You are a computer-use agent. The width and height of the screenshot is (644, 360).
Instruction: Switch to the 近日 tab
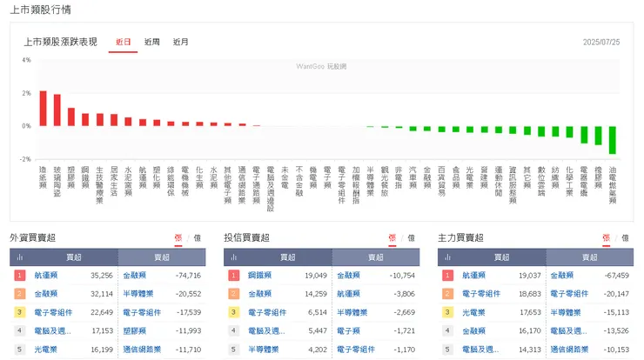pyautogui.click(x=124, y=42)
